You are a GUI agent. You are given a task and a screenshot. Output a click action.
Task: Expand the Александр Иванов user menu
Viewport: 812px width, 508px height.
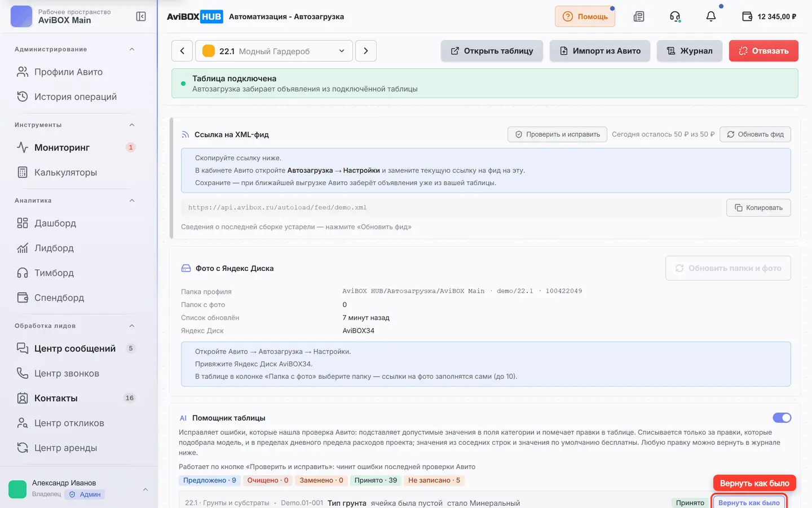click(145, 489)
